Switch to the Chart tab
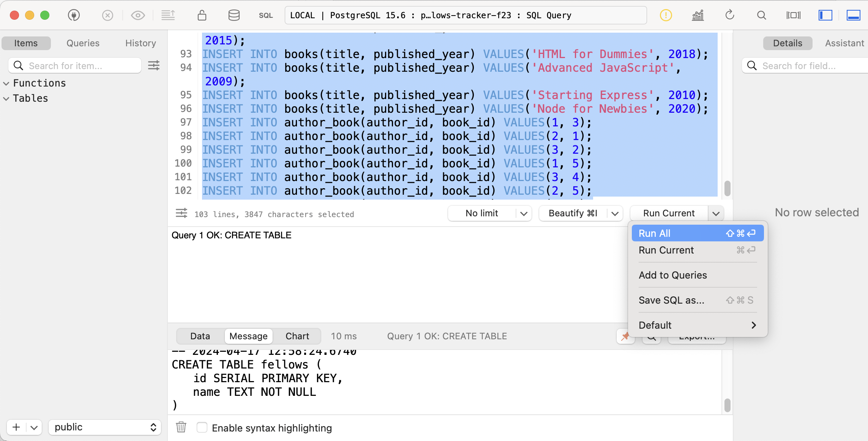868x441 pixels. pyautogui.click(x=297, y=336)
